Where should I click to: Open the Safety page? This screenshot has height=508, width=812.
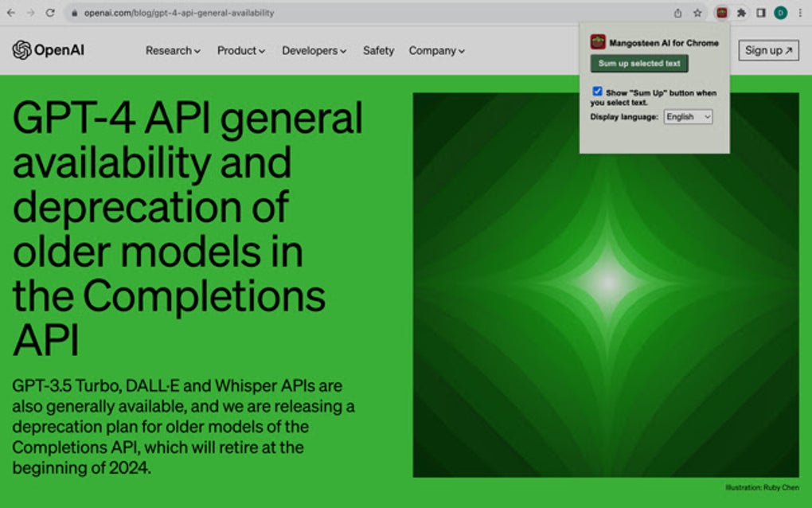pos(379,51)
